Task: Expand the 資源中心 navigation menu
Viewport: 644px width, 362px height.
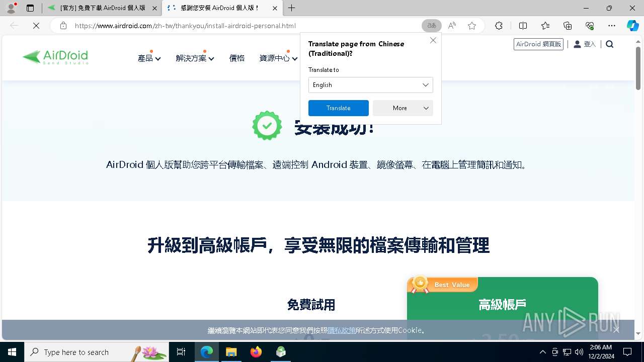Action: pyautogui.click(x=278, y=58)
